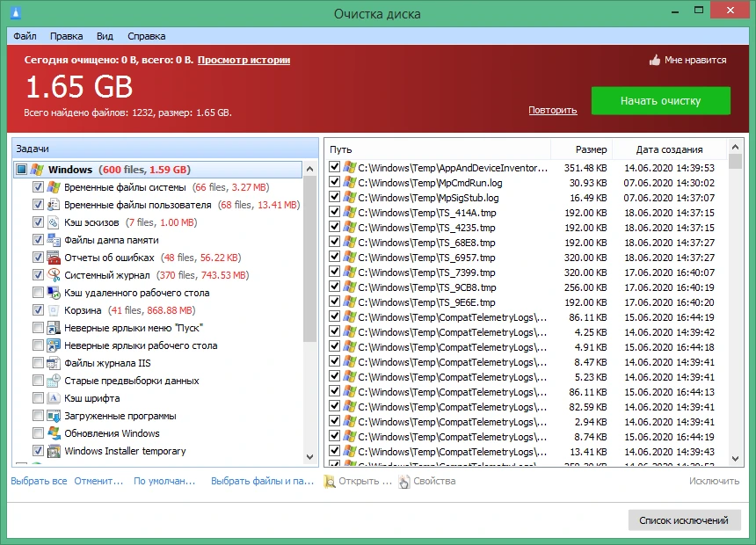
Task: Open the Вид menu
Action: (x=105, y=36)
